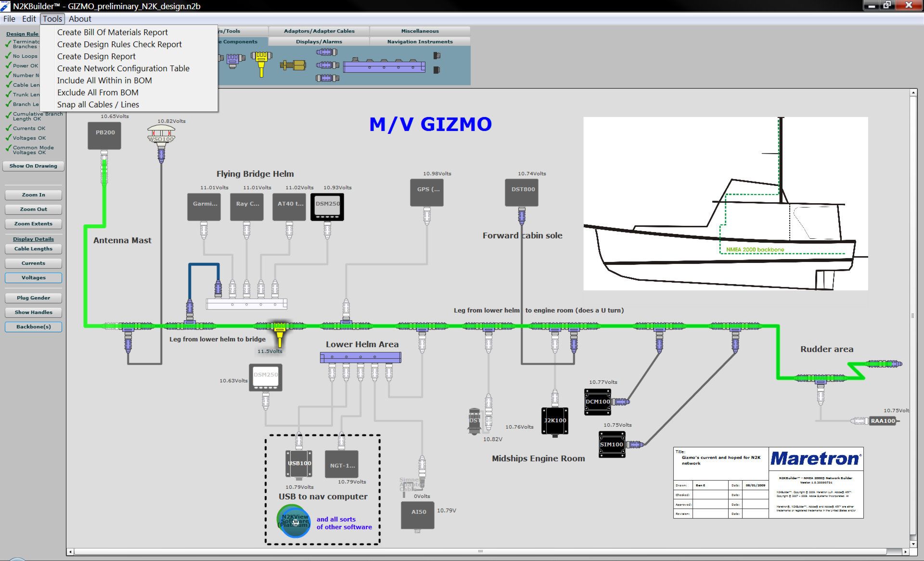
Task: Click the Currents display button
Action: [33, 263]
